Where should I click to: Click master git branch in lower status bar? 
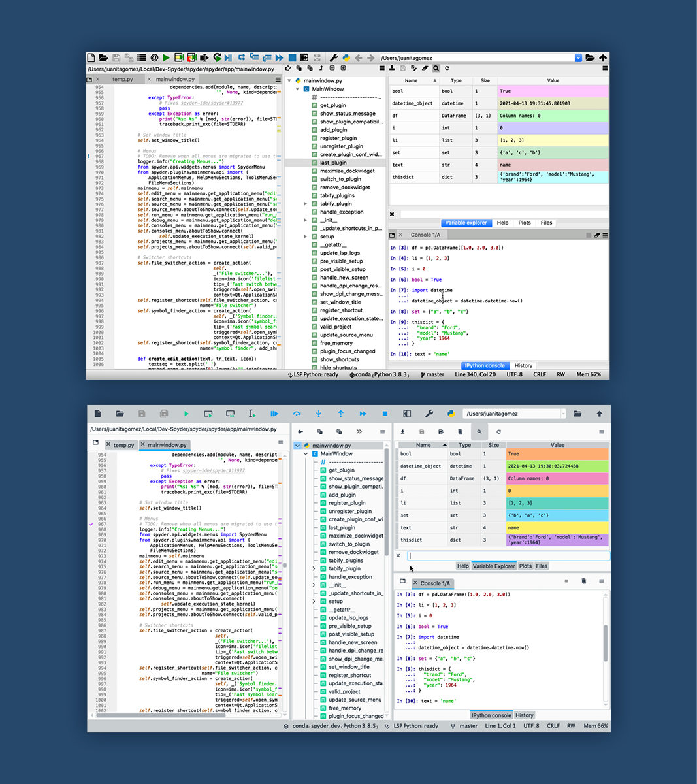(468, 726)
